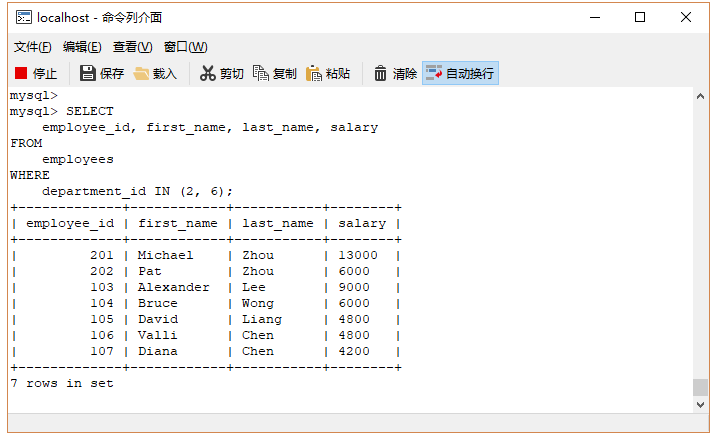The width and height of the screenshot is (717, 438).
Task: Click the 'David' first name cell
Action: coord(158,319)
